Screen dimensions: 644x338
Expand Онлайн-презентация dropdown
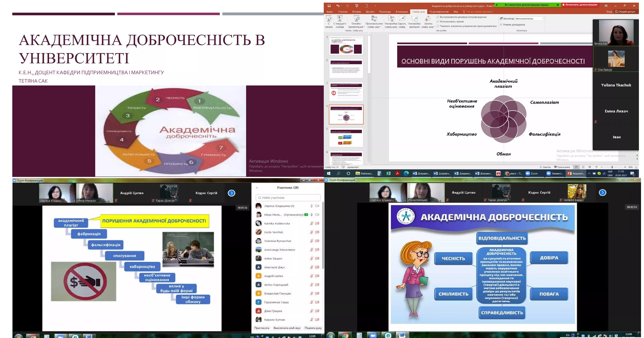click(x=364, y=27)
